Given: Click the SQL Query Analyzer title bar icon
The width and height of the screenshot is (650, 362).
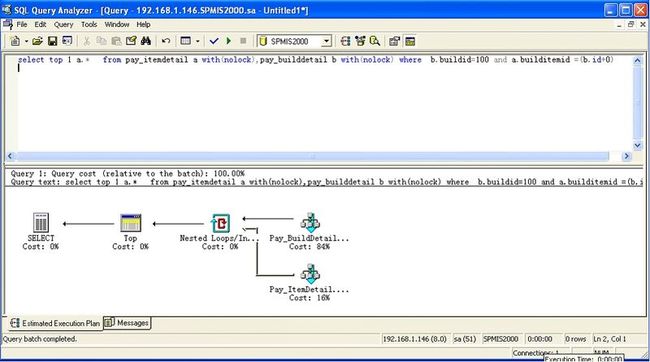Looking at the screenshot, I should [6, 10].
